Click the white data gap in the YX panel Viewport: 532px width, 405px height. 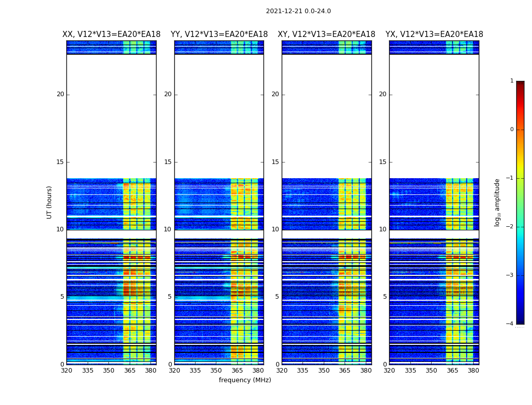[434, 116]
